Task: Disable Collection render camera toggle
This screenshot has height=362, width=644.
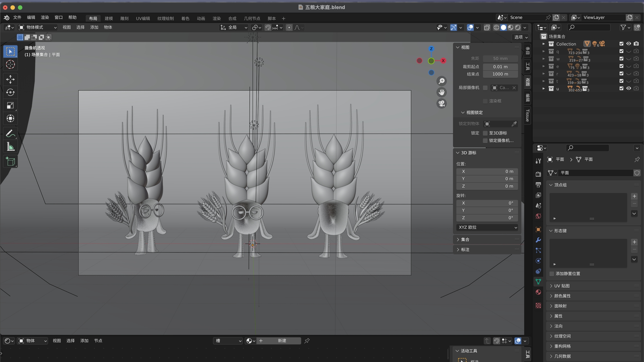Action: [636, 44]
